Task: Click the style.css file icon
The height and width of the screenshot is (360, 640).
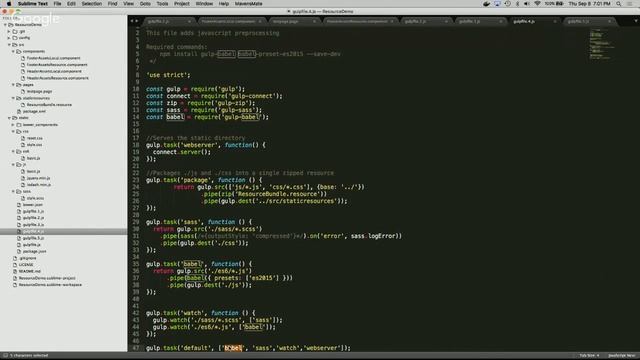Action: 23,145
